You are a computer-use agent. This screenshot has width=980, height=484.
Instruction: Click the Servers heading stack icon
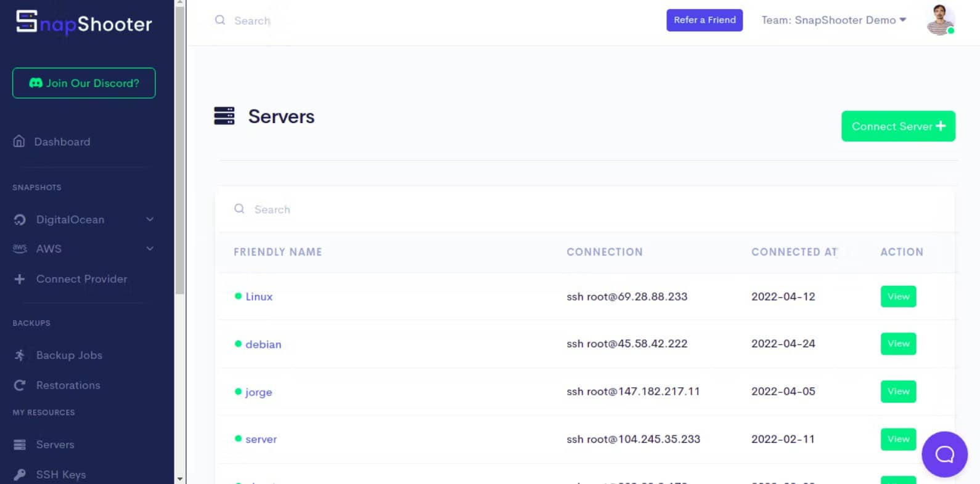[224, 116]
